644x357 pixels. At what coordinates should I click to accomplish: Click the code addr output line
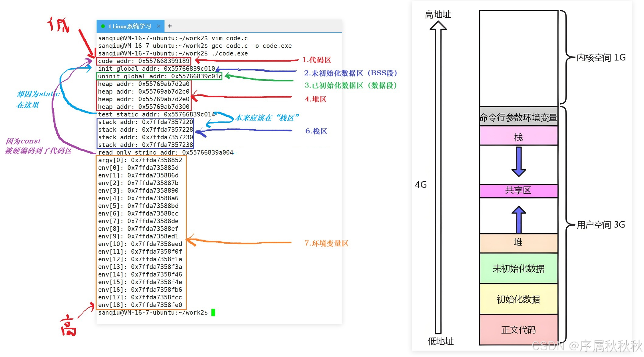coord(144,61)
